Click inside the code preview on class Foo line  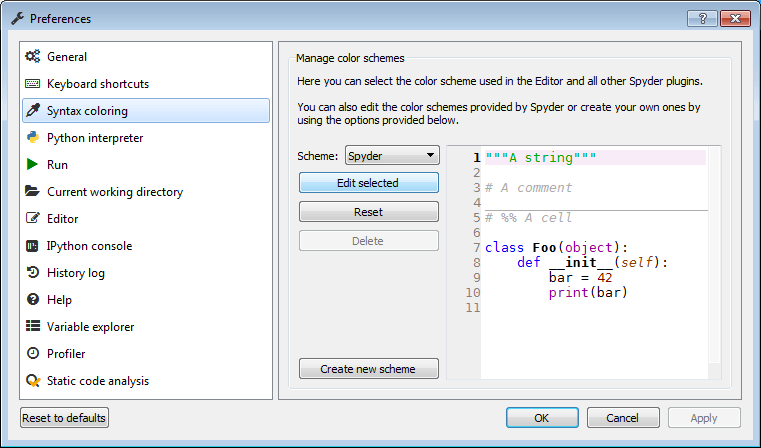(x=555, y=248)
